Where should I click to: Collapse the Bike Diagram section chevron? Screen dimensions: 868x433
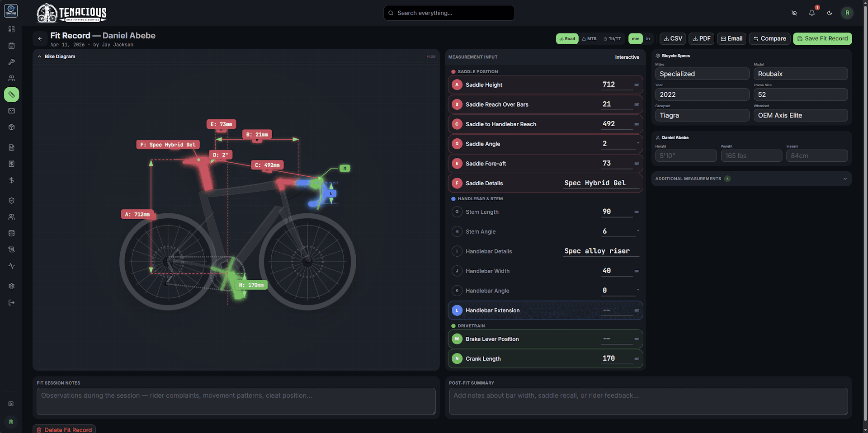pos(40,56)
